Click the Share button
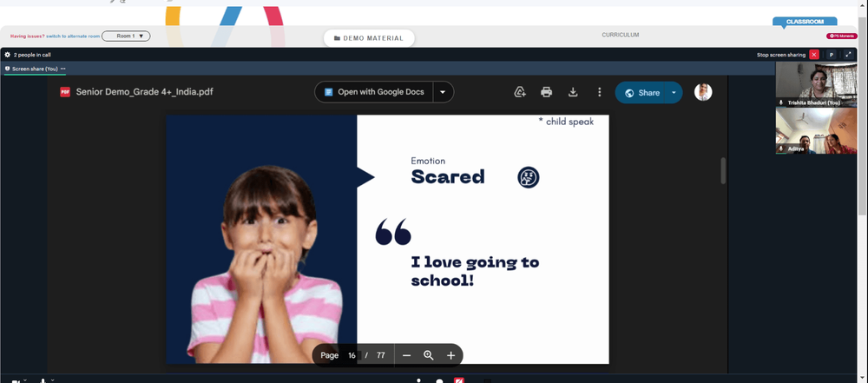868x383 pixels. click(641, 93)
